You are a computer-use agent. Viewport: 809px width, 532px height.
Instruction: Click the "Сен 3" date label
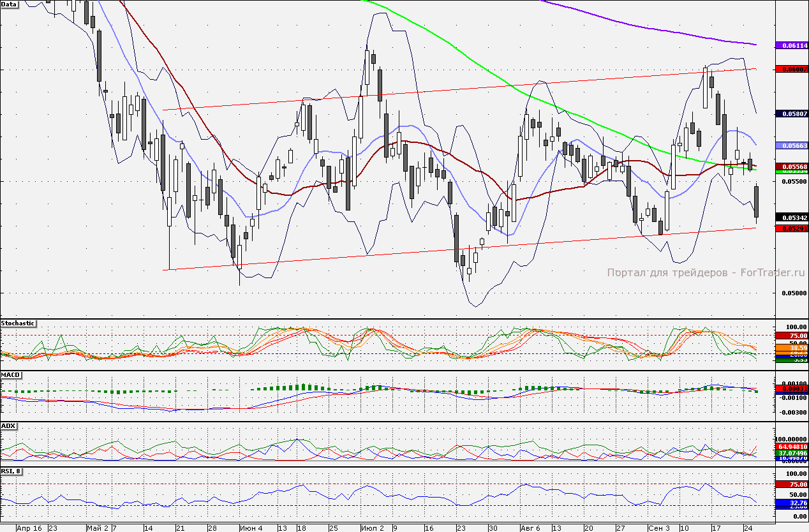[x=659, y=528]
